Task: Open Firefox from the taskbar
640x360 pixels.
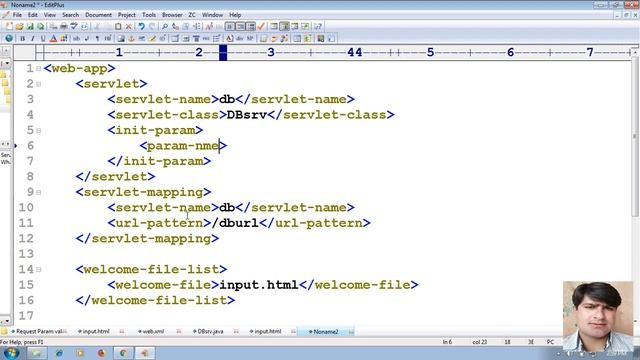Action: point(102,353)
